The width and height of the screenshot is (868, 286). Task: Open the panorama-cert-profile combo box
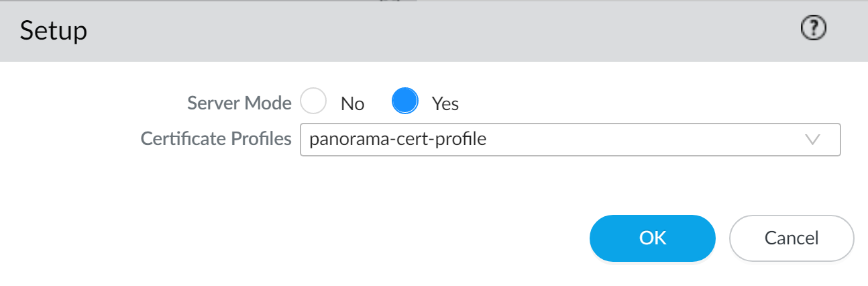tap(570, 140)
